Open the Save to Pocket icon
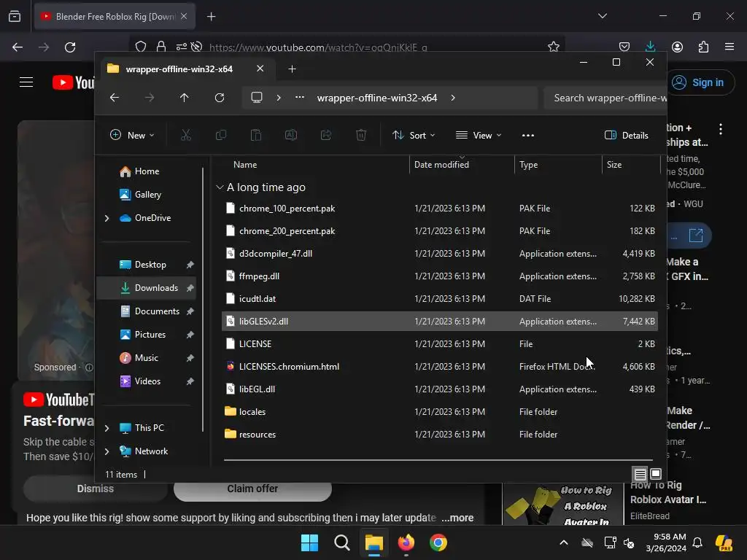The image size is (747, 560). [624, 47]
